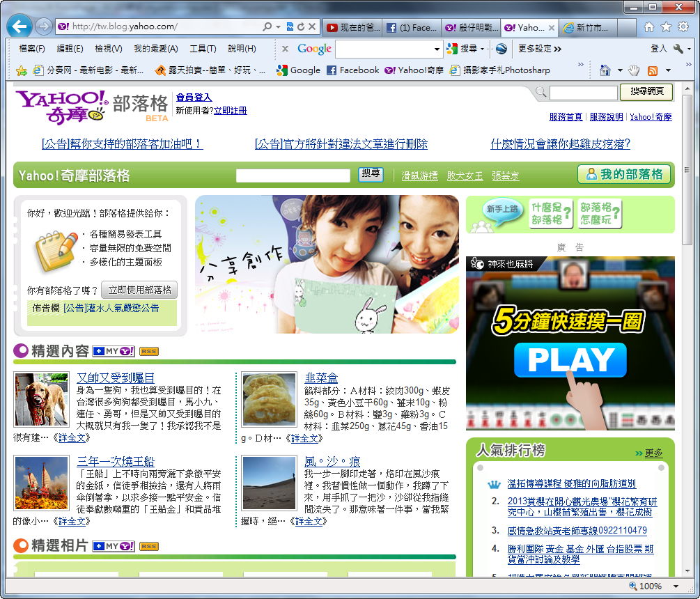700x599 pixels.
Task: Switch to the (1) Facebook tab
Action: [411, 28]
